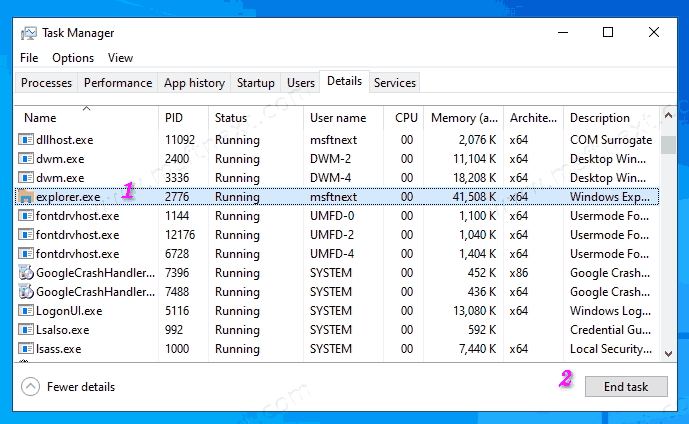The height and width of the screenshot is (424, 689).
Task: Collapse view with Fewer details chevron
Action: coord(30,387)
